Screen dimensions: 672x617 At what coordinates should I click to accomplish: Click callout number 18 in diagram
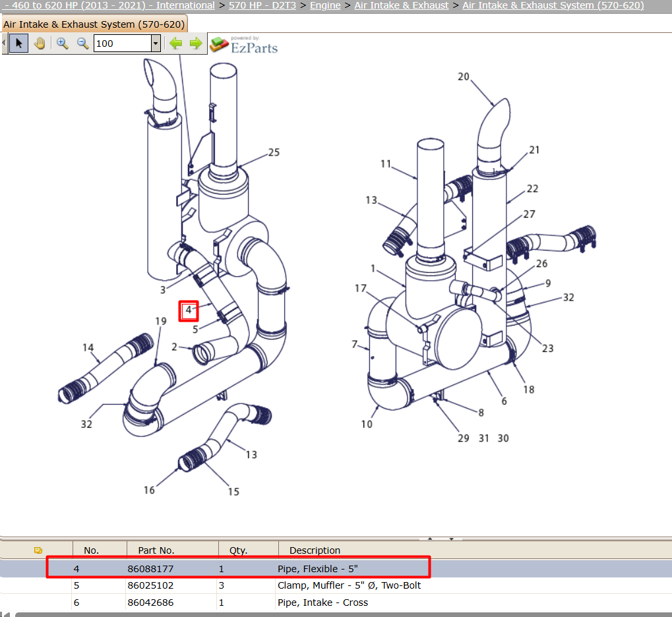coord(529,390)
